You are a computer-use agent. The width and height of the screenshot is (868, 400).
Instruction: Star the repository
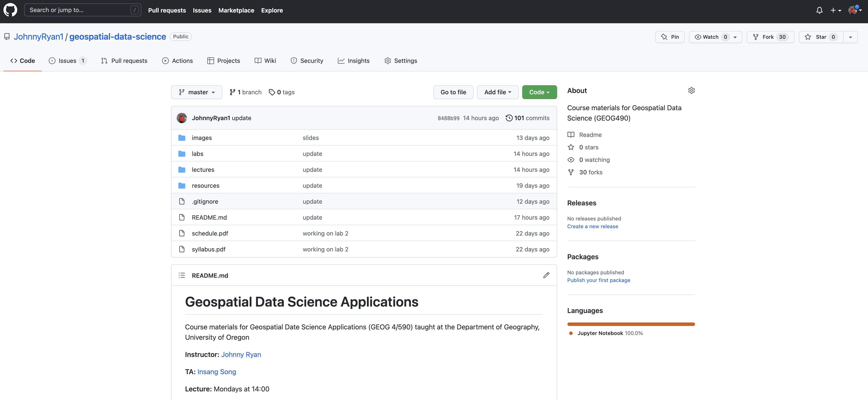(821, 37)
